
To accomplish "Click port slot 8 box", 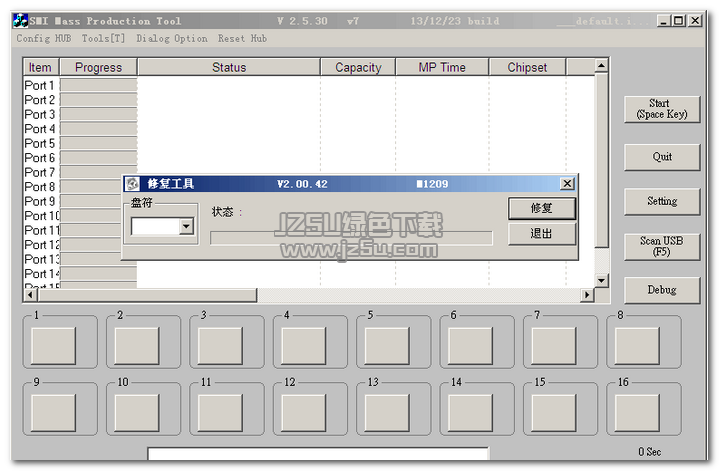I will click(638, 346).
